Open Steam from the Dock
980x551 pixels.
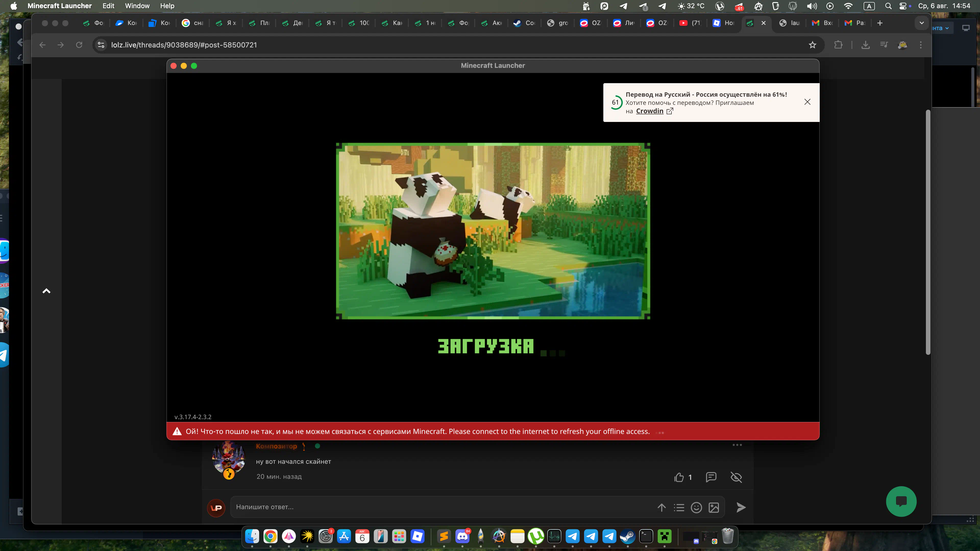(628, 536)
